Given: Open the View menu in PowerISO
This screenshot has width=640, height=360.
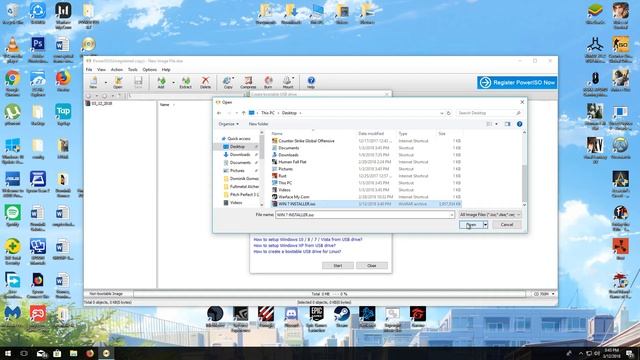Looking at the screenshot, I should click(x=101, y=70).
